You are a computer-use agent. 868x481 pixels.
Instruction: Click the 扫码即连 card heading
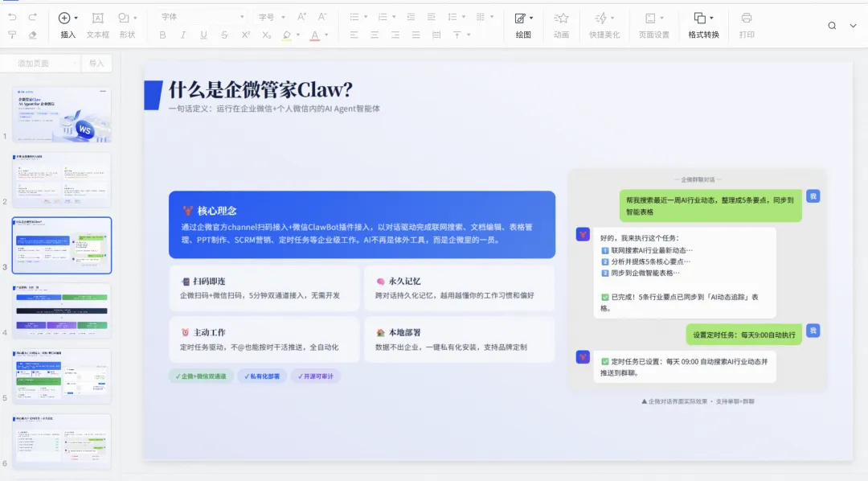click(209, 282)
